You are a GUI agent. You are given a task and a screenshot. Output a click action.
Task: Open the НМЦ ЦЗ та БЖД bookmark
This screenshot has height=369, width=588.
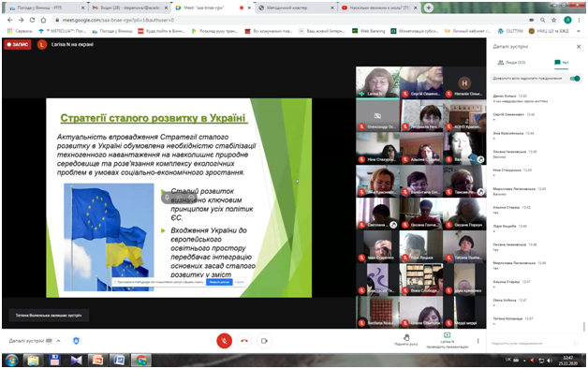[x=549, y=31]
